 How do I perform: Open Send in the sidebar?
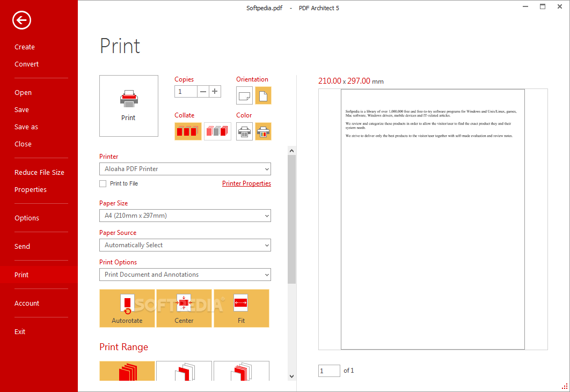pyautogui.click(x=22, y=246)
